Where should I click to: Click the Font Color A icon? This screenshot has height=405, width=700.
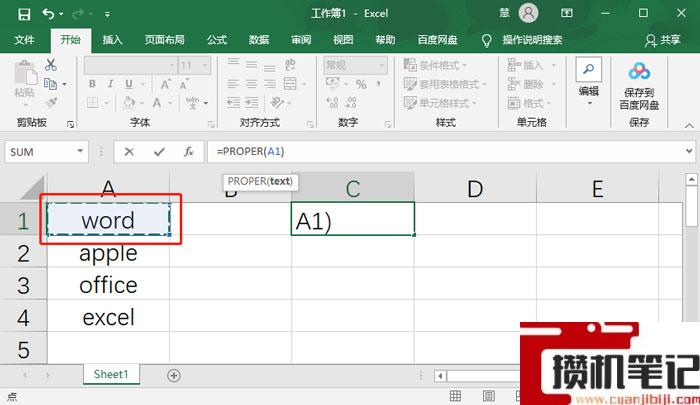tap(157, 103)
